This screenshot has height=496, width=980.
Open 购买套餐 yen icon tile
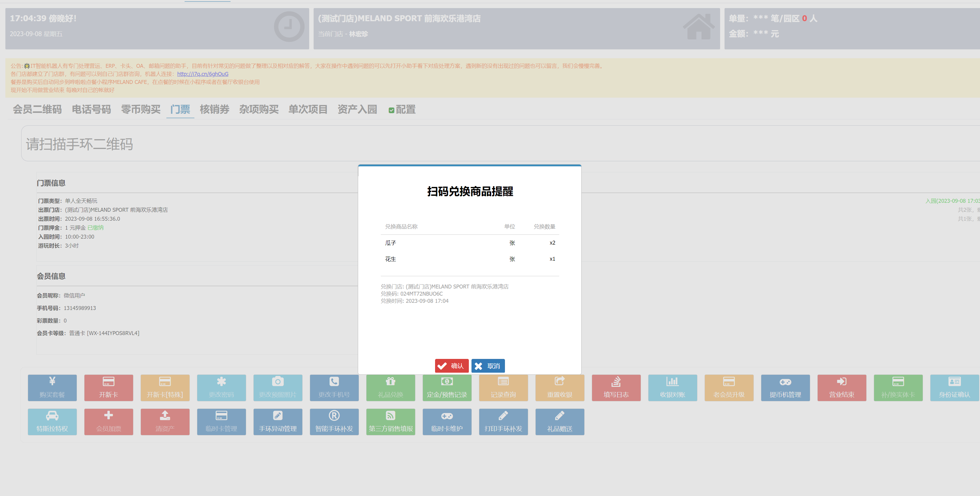(x=52, y=388)
